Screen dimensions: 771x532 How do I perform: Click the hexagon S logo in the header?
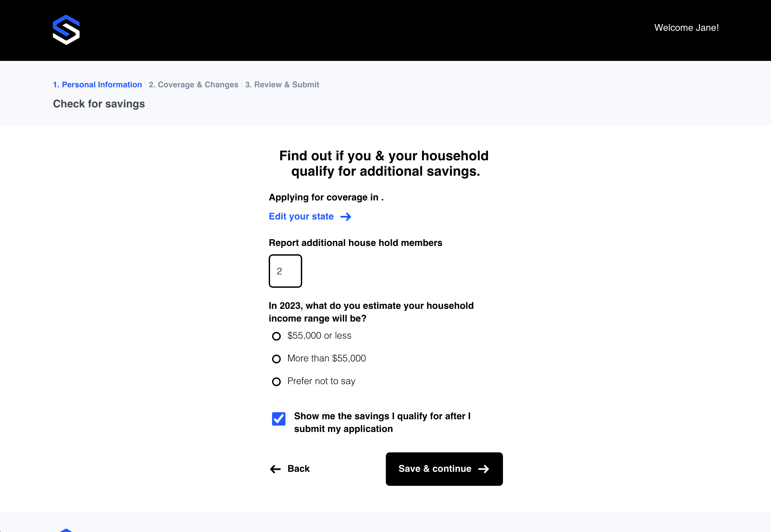[66, 30]
